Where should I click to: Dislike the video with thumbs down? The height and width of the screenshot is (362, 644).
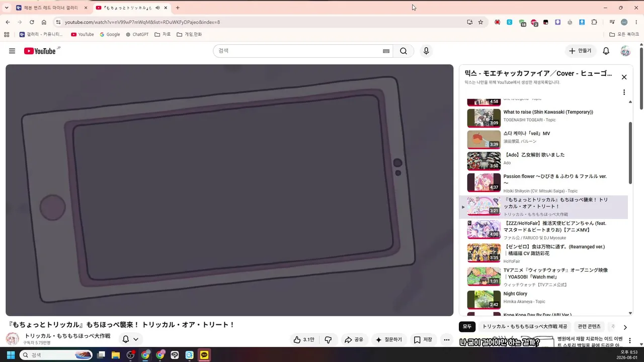coord(328,340)
